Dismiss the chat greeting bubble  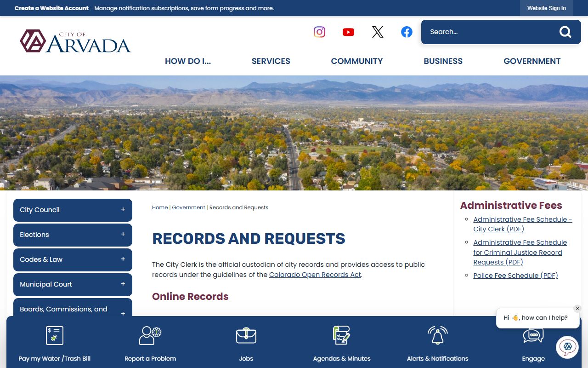tap(577, 309)
